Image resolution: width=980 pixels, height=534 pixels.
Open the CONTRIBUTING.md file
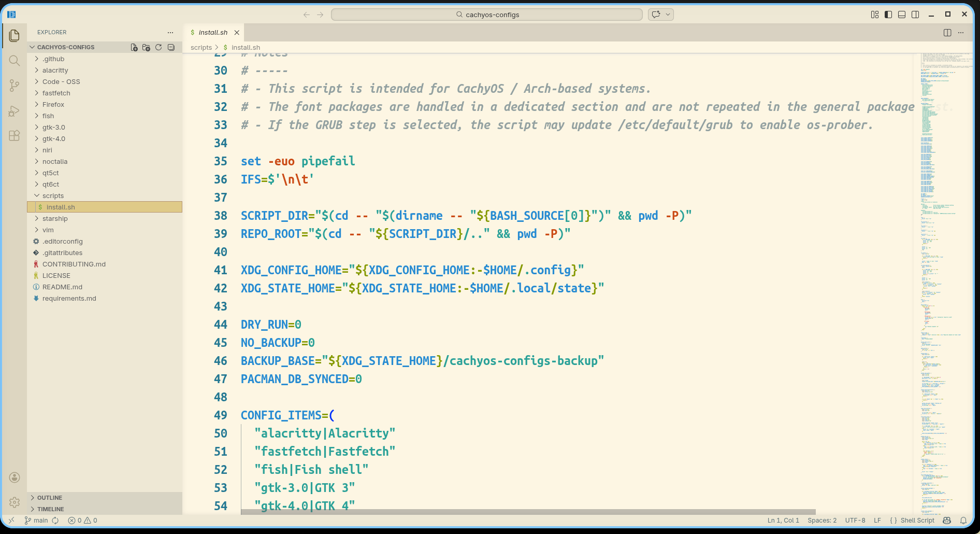click(x=105, y=264)
